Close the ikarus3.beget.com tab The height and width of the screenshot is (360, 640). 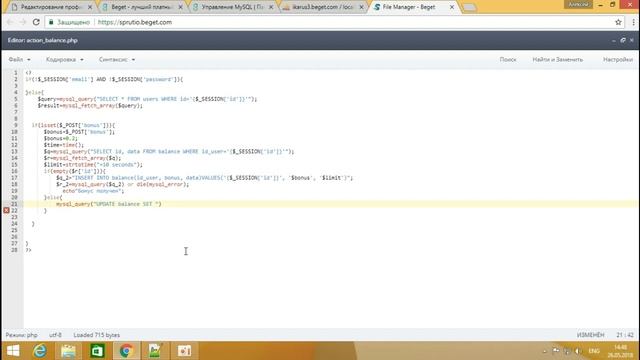pyautogui.click(x=361, y=7)
